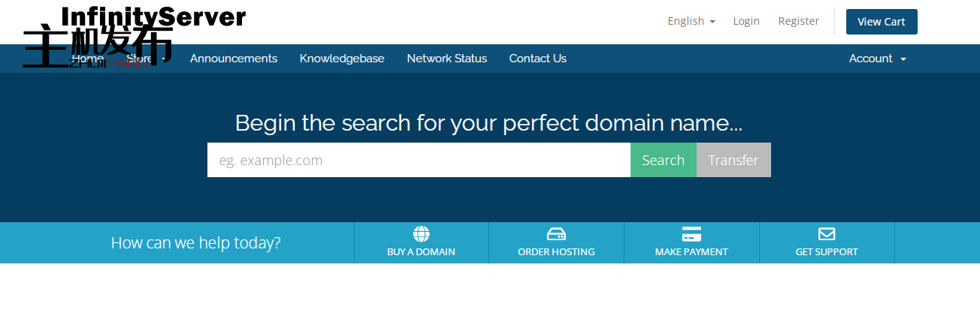Navigate to the Knowledgebase
This screenshot has height=334, width=980.
pos(341,59)
